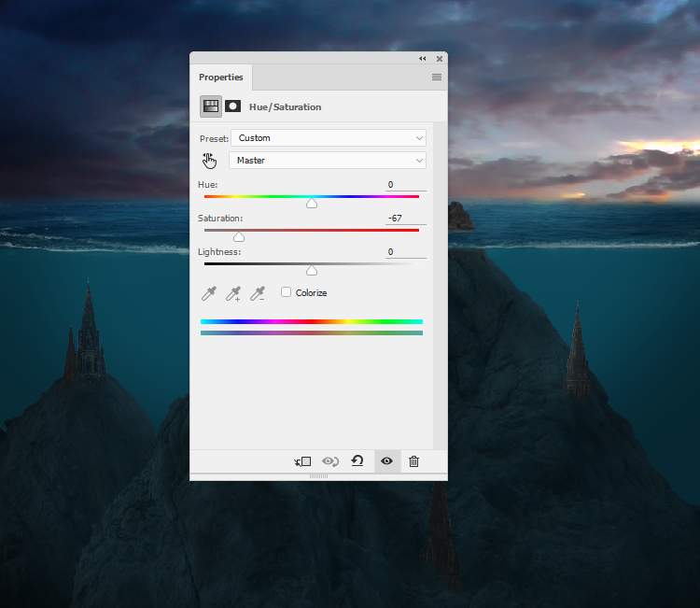Click the Saturation slider handle
700x608 pixels.
239,237
